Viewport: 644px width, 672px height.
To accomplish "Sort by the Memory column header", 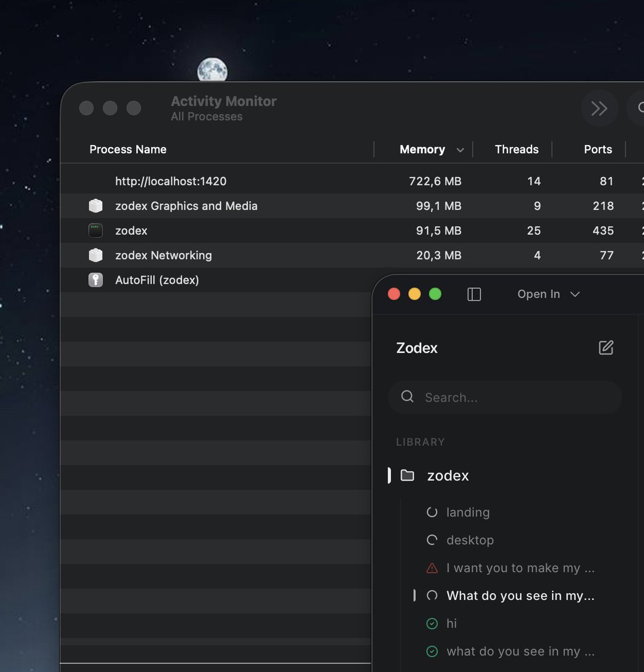I will [422, 150].
